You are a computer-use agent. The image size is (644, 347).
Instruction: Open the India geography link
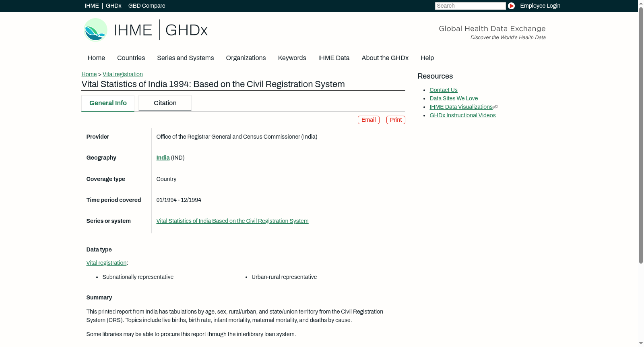pos(163,158)
